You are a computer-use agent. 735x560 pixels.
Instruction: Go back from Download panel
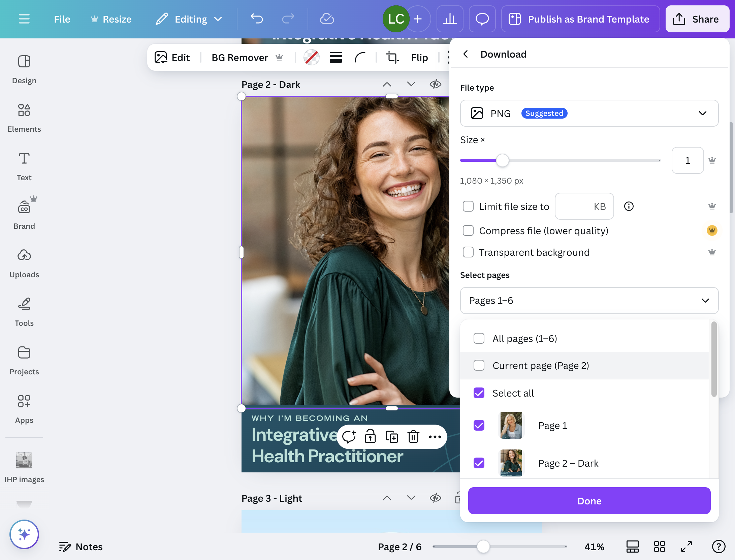(x=466, y=54)
